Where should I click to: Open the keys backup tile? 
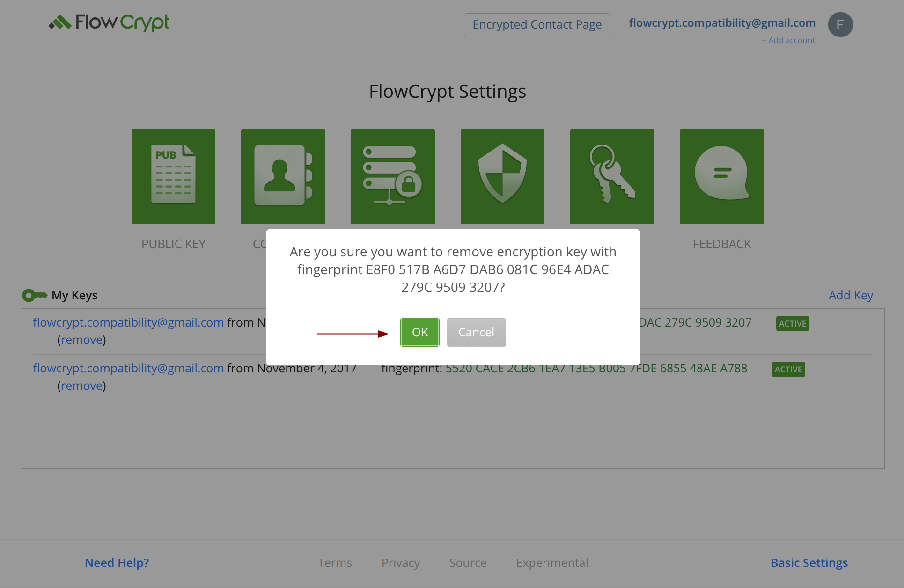point(612,176)
